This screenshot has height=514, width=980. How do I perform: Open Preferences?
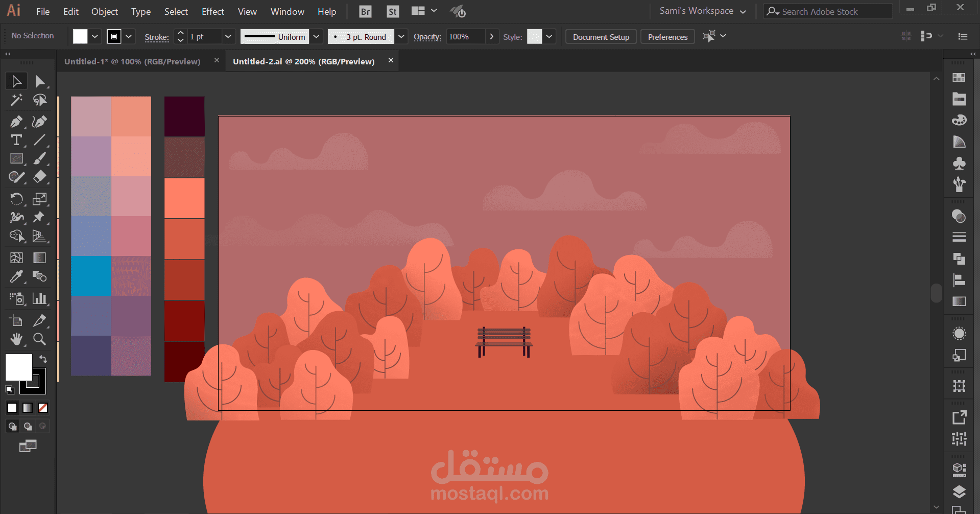[x=667, y=36]
